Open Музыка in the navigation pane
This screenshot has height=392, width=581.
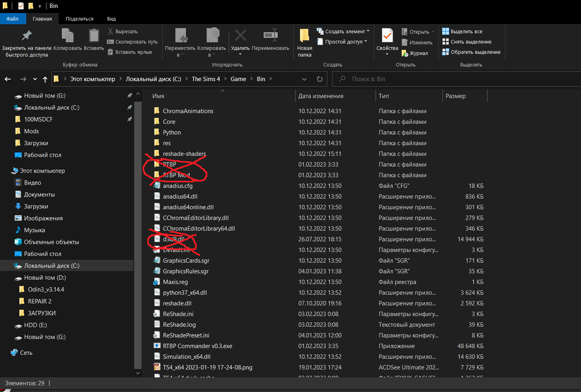click(x=34, y=230)
